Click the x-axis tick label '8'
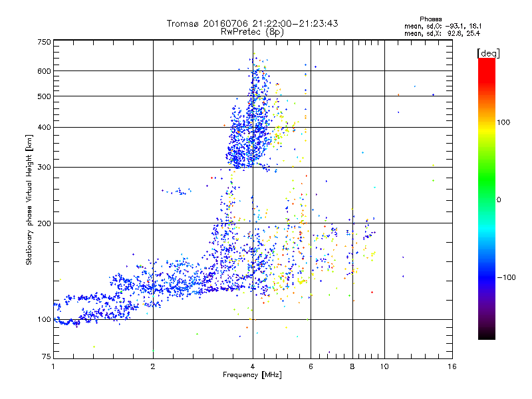 click(x=352, y=366)
